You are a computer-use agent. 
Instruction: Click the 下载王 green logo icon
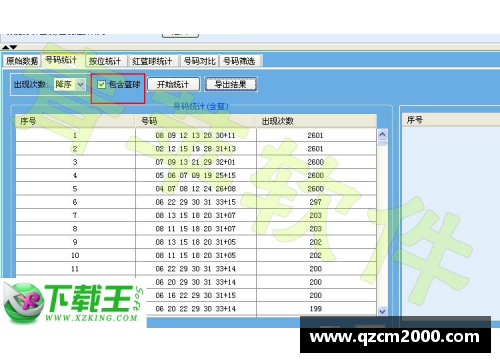click(x=23, y=303)
